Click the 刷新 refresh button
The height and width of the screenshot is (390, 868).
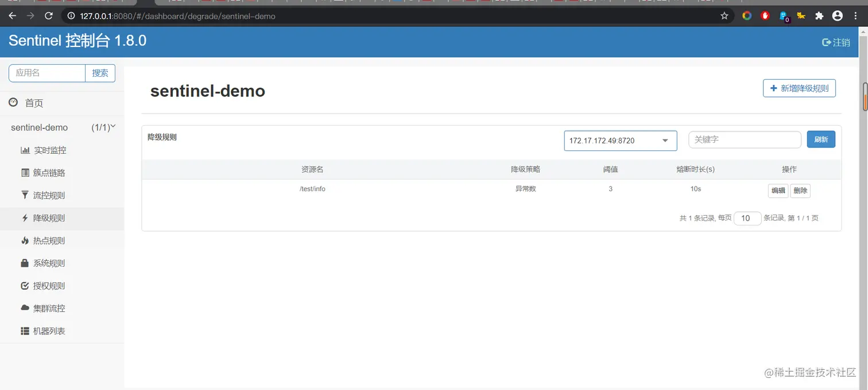tap(821, 139)
